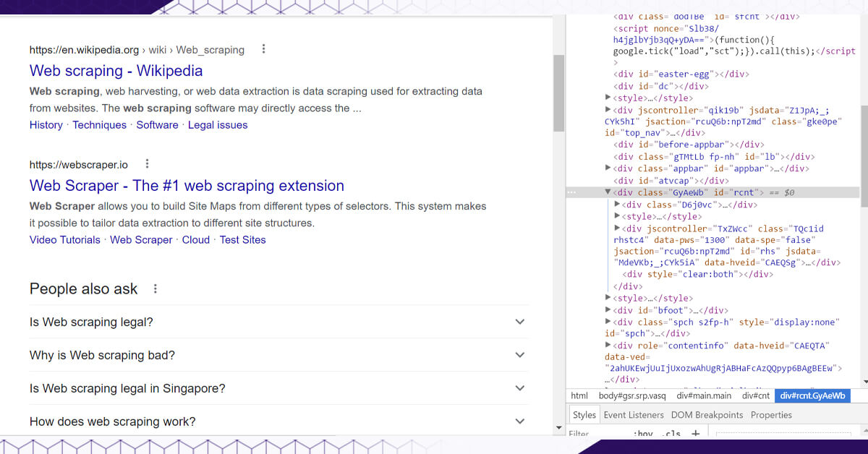Viewport: 868px width, 454px height.
Task: Open the Techniques sitelink
Action: point(100,125)
